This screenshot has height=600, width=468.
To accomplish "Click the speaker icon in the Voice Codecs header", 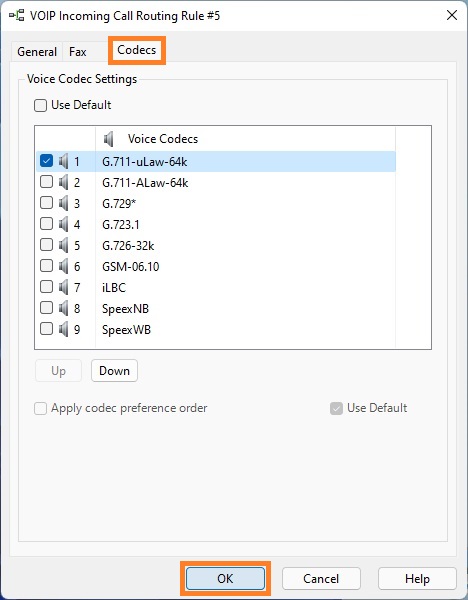I will pyautogui.click(x=109, y=139).
